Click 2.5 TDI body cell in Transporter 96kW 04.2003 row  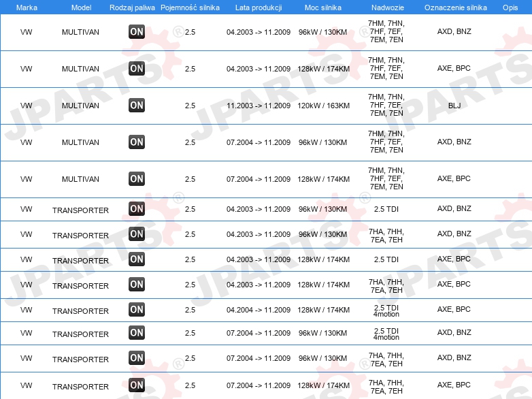tap(386, 209)
